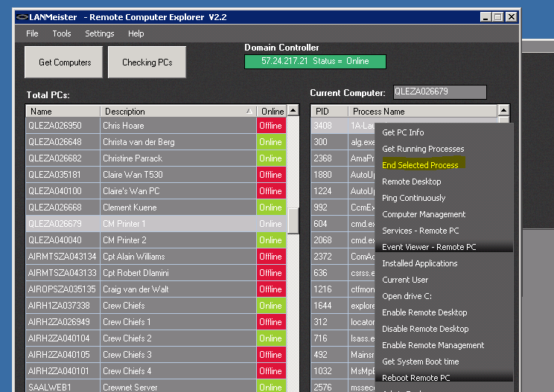Choose Ping Continuously menu entry
This screenshot has width=554, height=392.
click(414, 198)
